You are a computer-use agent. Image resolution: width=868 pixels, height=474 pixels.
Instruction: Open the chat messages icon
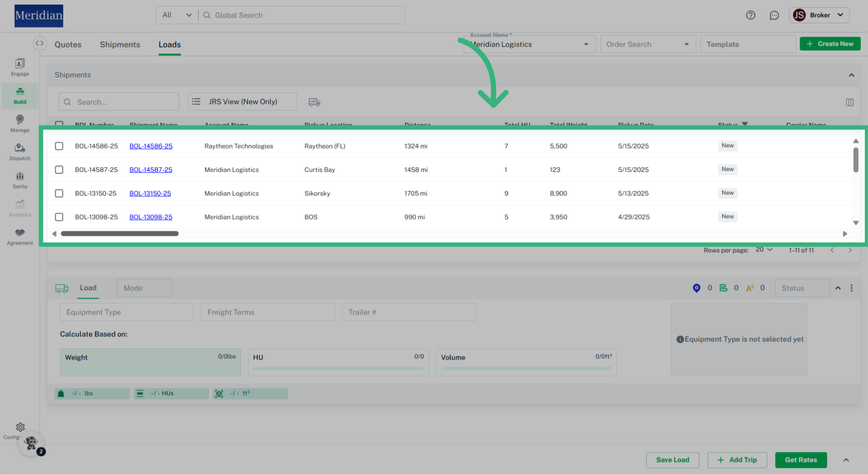point(774,15)
